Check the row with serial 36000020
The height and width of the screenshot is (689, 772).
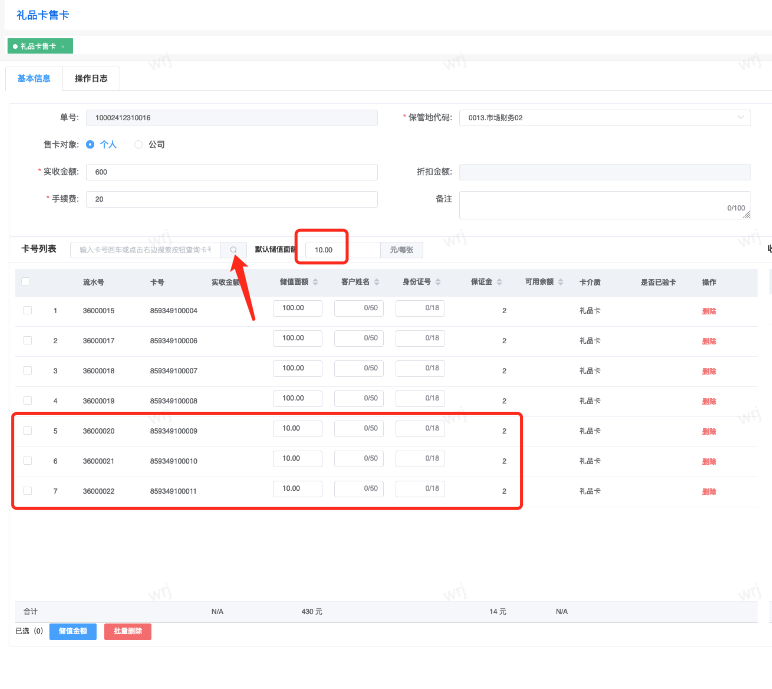[x=27, y=431]
